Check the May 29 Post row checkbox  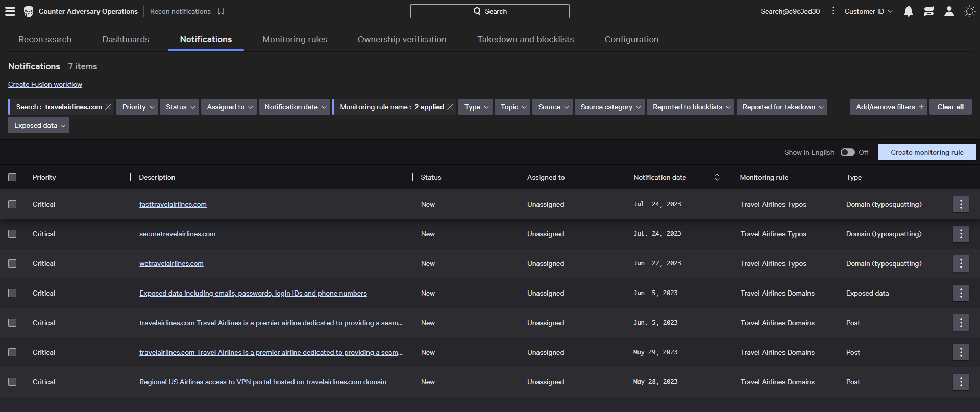point(12,352)
